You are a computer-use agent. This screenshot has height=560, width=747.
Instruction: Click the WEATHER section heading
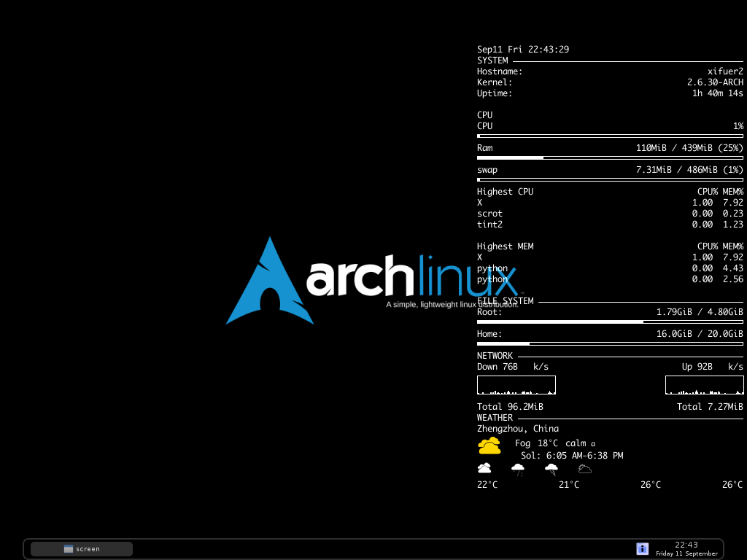(x=495, y=418)
